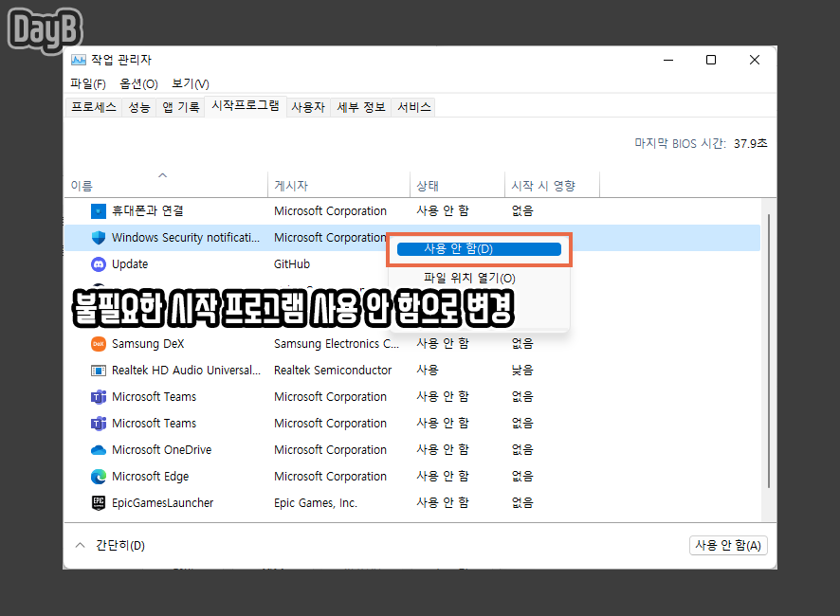Open the 보기(V) menu

[x=191, y=84]
